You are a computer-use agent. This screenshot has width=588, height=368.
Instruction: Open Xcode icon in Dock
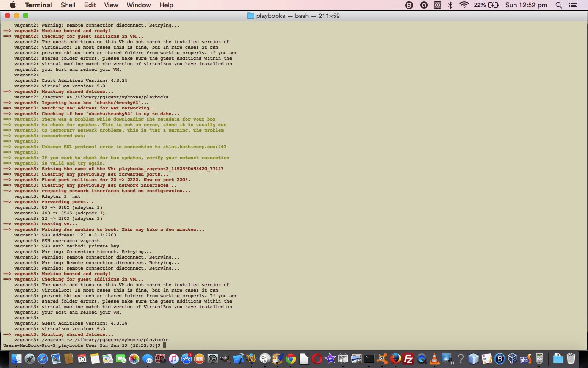(x=239, y=359)
